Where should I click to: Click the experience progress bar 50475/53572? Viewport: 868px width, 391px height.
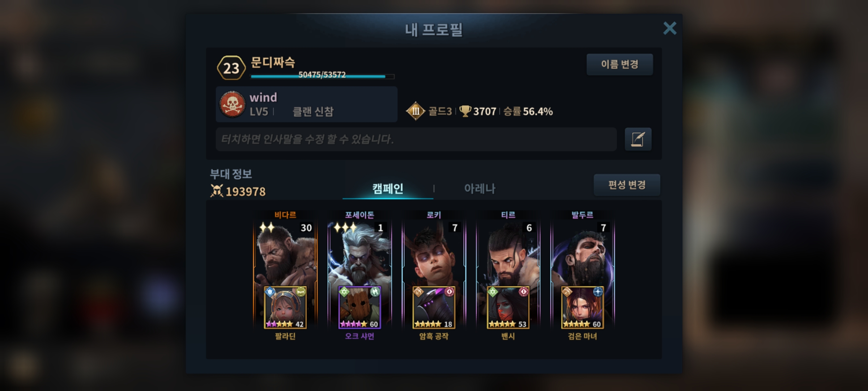[322, 76]
